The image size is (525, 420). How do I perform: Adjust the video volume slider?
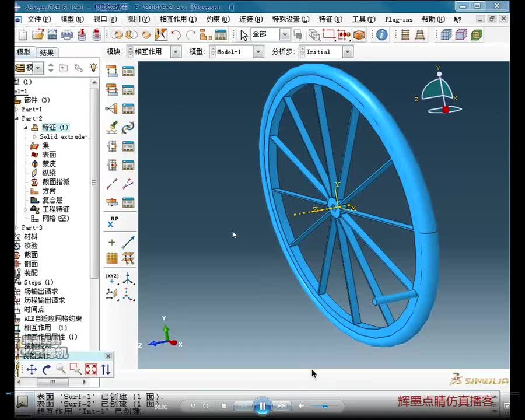[x=325, y=406]
